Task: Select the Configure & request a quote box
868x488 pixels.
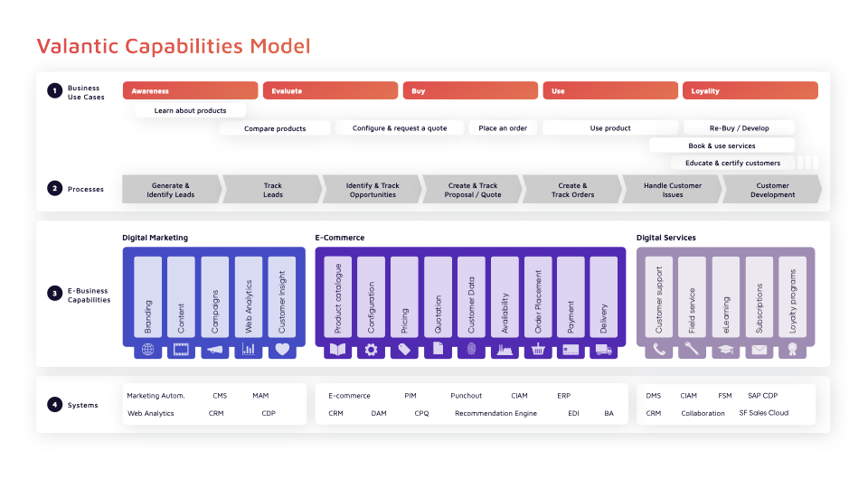Action: coord(400,128)
